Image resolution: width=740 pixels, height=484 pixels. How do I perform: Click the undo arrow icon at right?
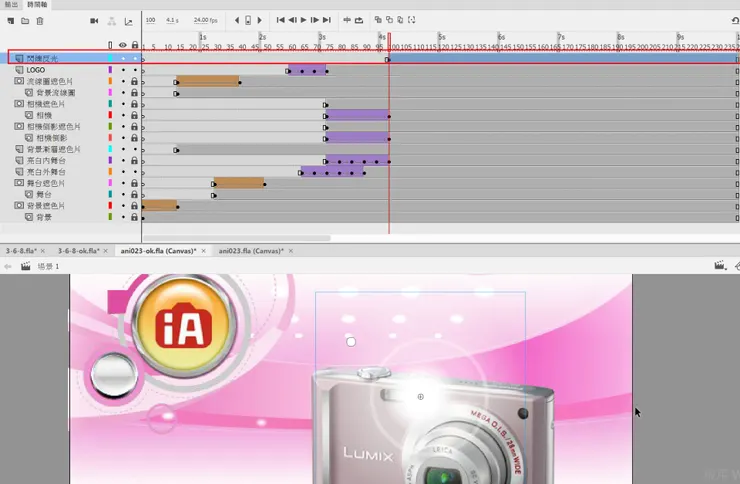[735, 20]
